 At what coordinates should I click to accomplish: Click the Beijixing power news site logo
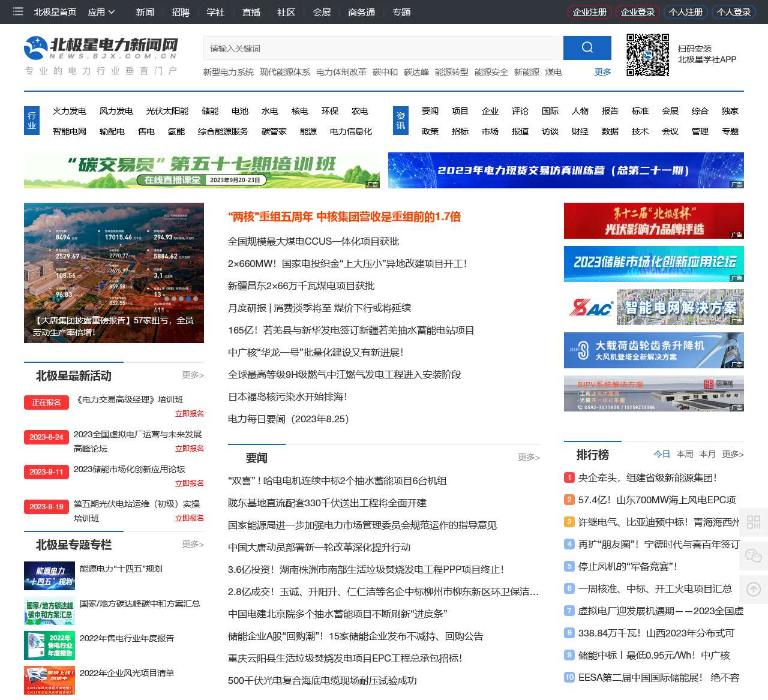pos(101,55)
